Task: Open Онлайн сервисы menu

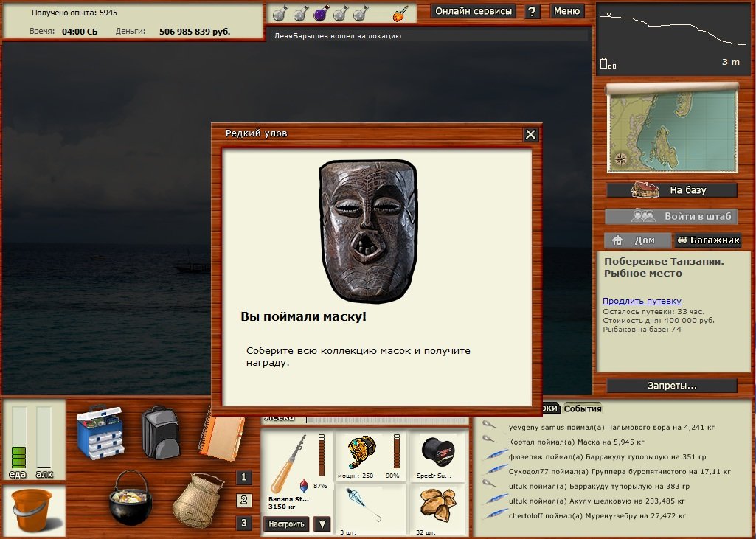Action: click(473, 11)
